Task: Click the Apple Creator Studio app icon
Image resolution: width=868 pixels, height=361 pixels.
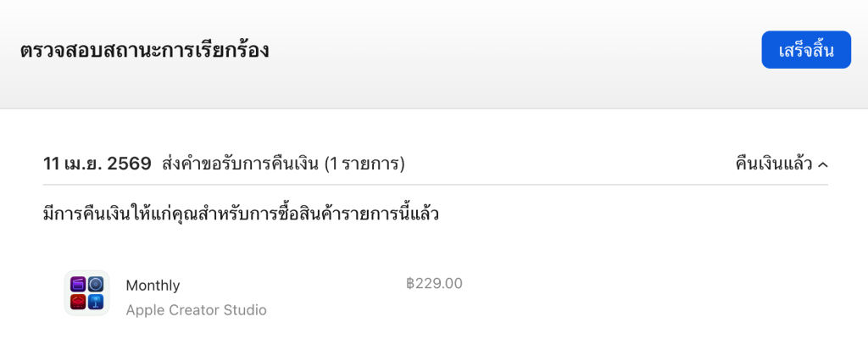Action: pyautogui.click(x=86, y=293)
